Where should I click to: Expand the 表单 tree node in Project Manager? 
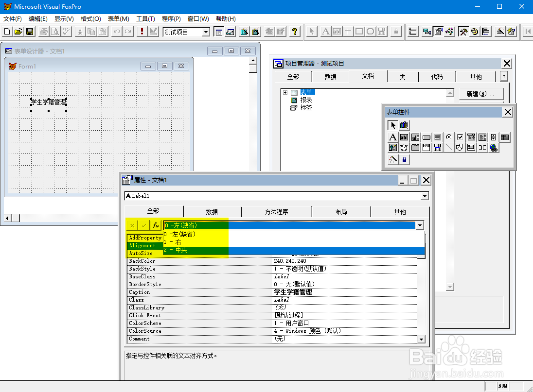285,92
